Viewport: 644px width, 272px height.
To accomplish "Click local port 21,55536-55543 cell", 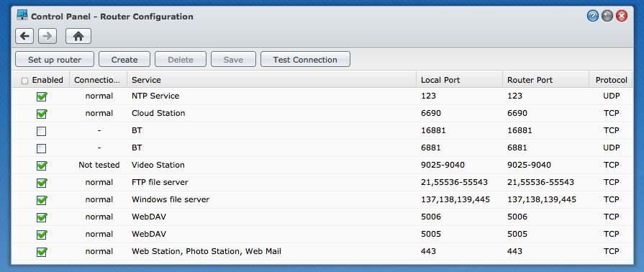I will 454,182.
